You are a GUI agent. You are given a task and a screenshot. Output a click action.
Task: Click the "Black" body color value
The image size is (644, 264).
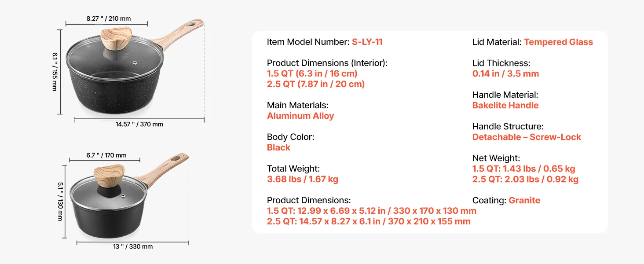[278, 148]
